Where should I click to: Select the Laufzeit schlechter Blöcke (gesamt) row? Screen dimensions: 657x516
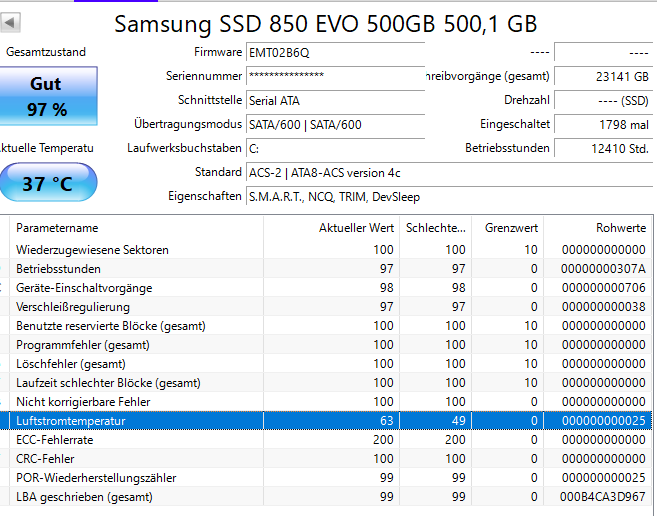click(x=326, y=383)
